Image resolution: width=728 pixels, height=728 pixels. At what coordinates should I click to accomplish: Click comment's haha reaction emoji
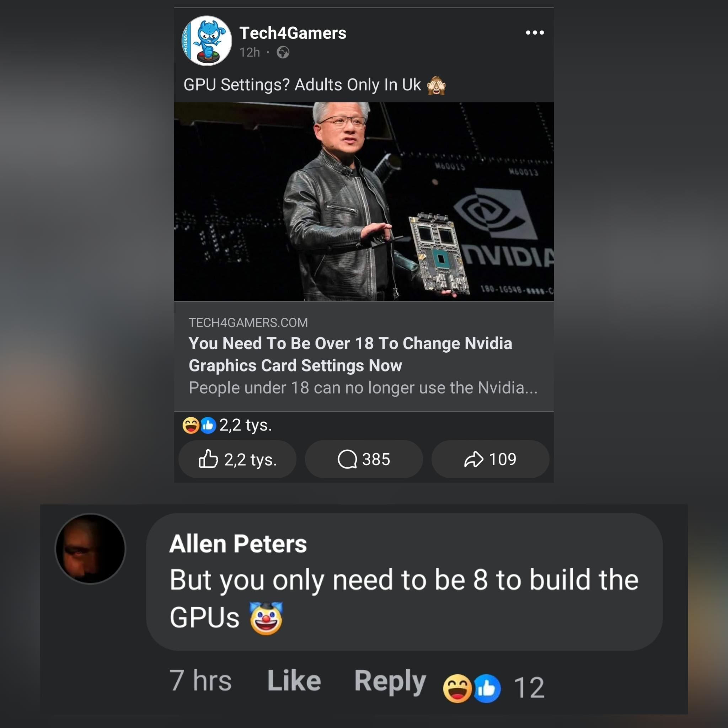point(457,689)
